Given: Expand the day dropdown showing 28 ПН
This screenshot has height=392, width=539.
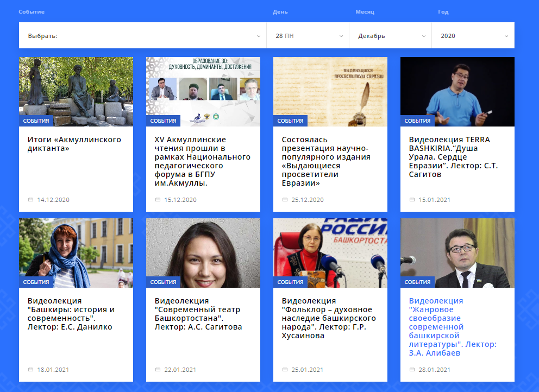Looking at the screenshot, I should (308, 36).
